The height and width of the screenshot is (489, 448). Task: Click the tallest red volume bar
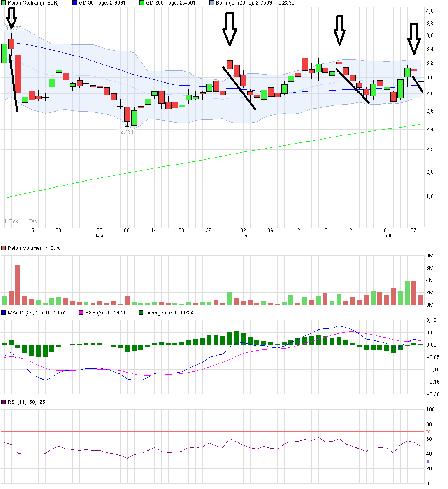click(x=18, y=285)
